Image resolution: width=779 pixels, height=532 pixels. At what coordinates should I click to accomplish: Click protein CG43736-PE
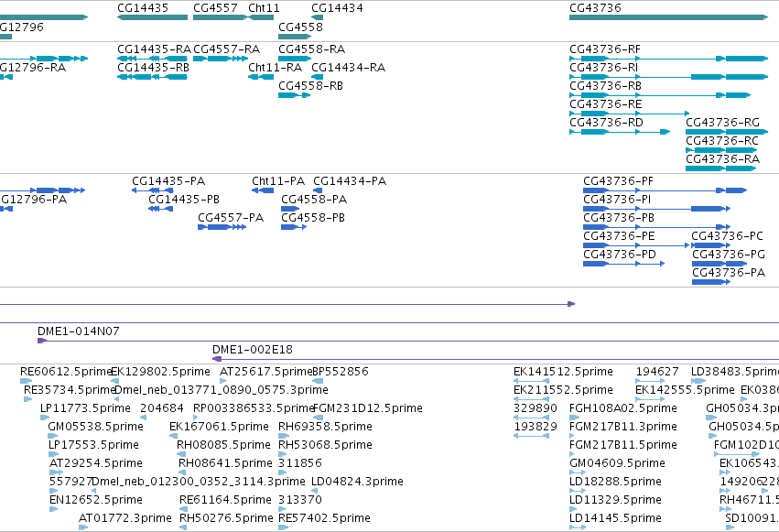619,236
